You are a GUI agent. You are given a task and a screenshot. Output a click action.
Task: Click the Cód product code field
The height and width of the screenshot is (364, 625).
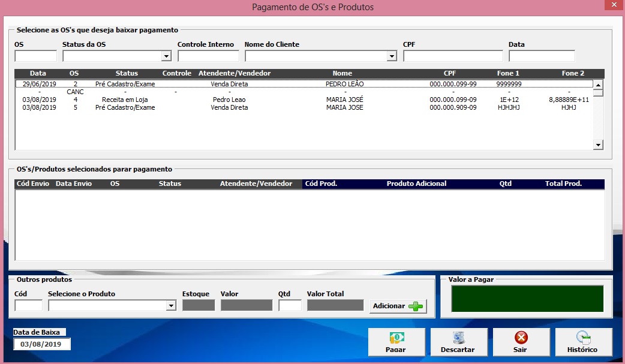point(28,306)
